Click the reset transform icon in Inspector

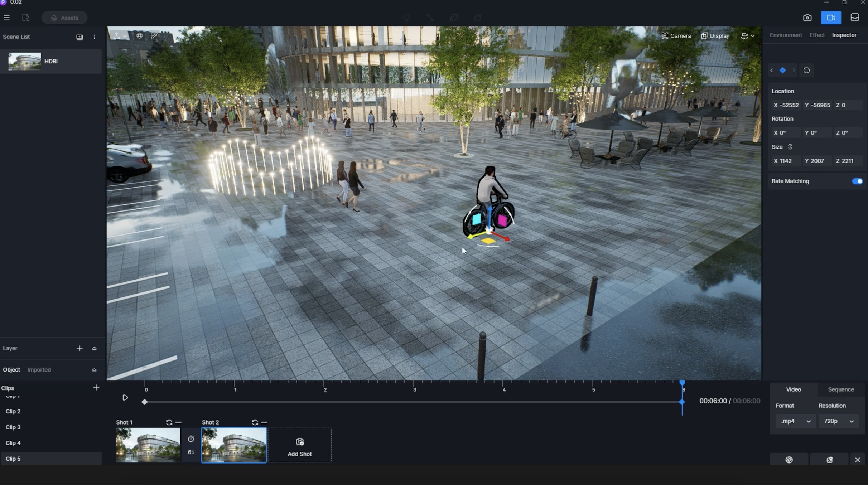(x=806, y=70)
